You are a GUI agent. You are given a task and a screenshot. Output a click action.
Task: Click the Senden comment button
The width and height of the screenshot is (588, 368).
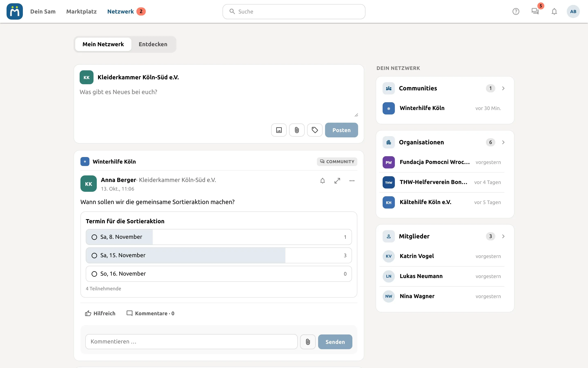(335, 342)
